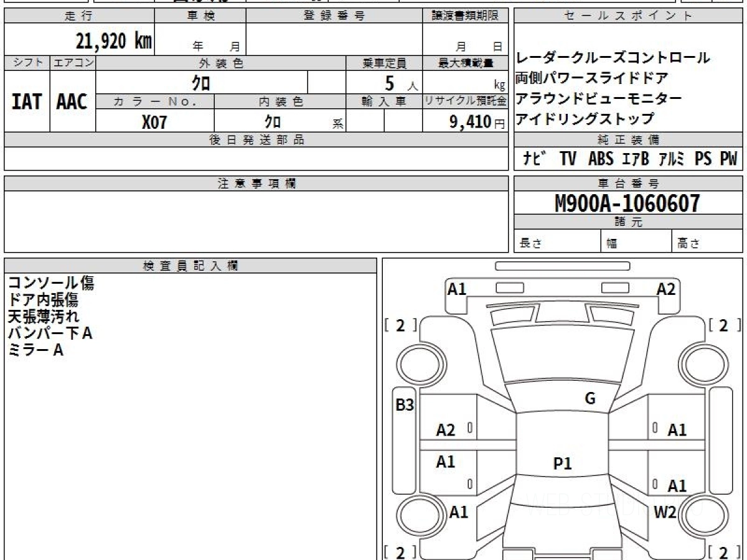This screenshot has height=560, width=747.
Task: Click the アルミ equipment entry
Action: (x=671, y=159)
